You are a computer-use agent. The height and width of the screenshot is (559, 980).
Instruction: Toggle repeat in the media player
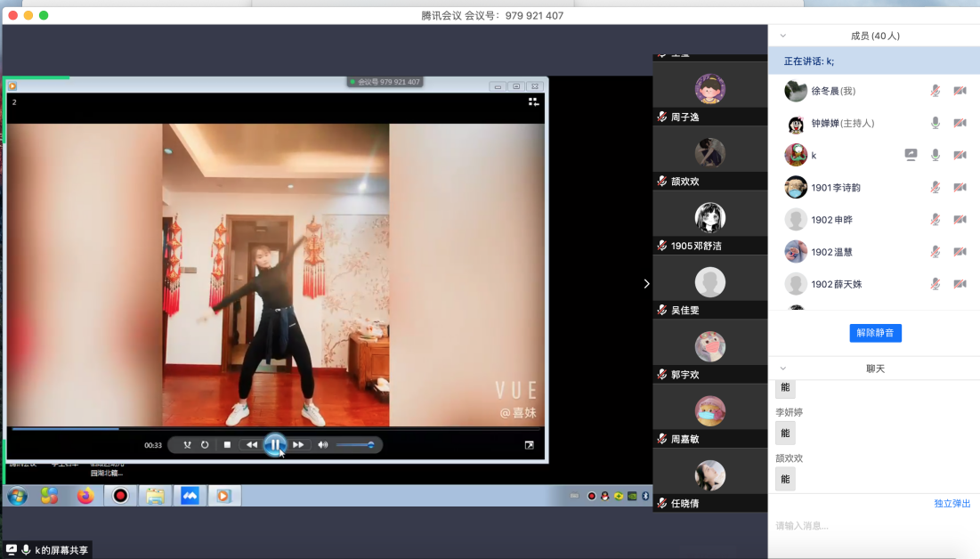(205, 445)
